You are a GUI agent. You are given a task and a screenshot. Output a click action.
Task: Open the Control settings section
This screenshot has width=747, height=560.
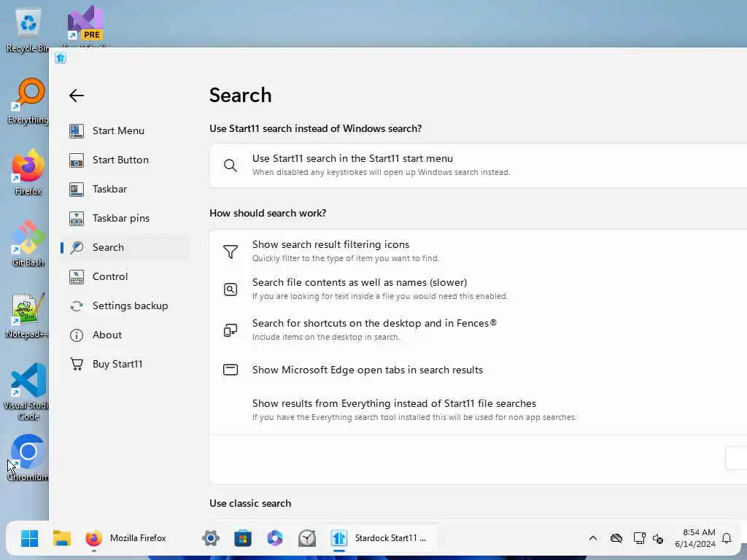tap(125, 276)
